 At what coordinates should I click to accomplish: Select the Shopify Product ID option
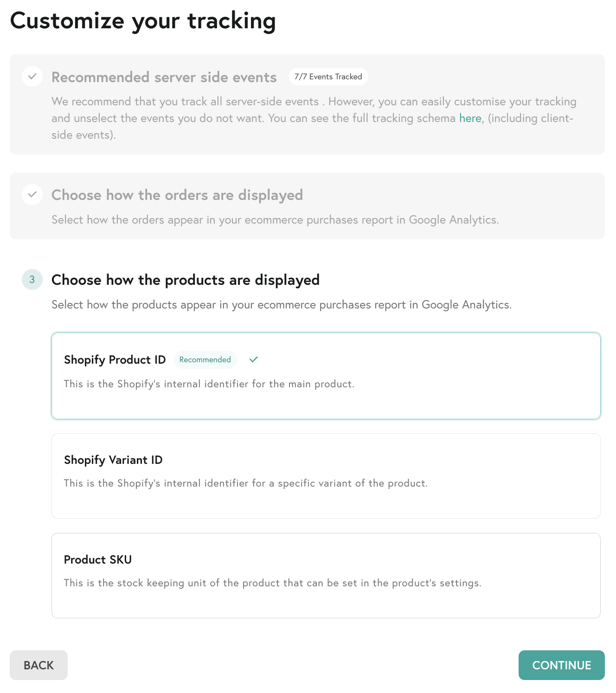326,376
